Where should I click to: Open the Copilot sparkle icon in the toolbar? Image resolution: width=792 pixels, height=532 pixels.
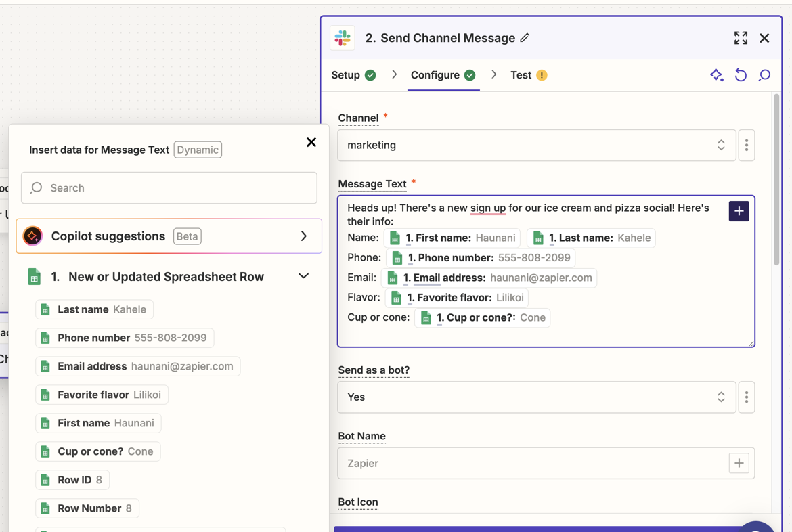(717, 75)
